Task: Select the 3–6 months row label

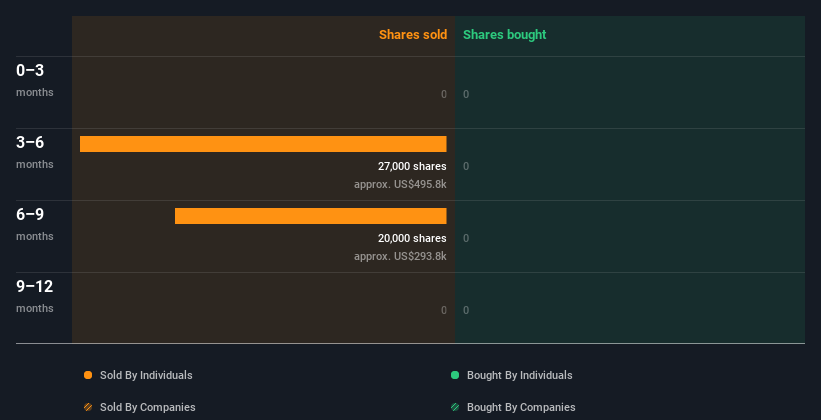Action: 35,152
